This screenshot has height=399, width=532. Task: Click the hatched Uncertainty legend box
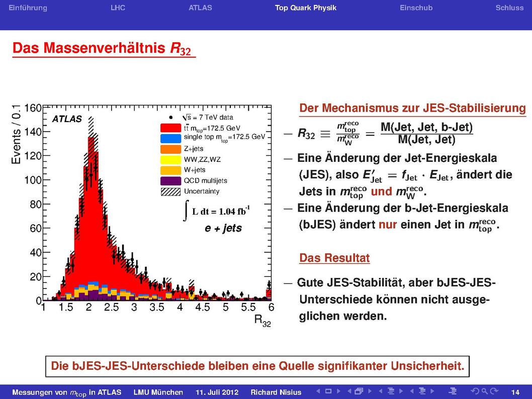tap(170, 191)
